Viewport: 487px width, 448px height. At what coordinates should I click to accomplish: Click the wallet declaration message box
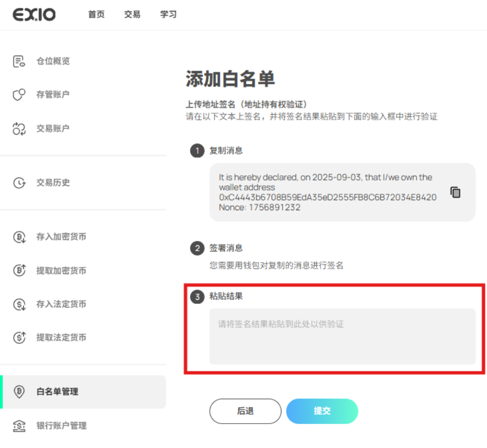tap(328, 193)
